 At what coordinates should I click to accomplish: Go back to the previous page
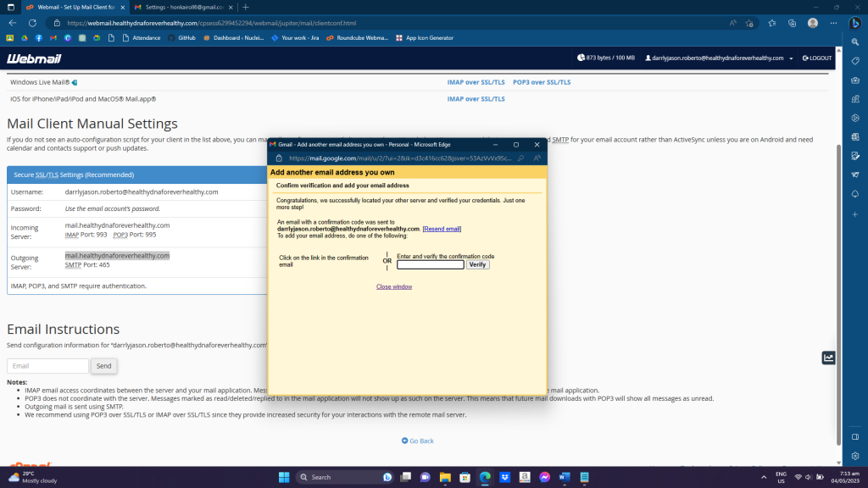point(12,23)
